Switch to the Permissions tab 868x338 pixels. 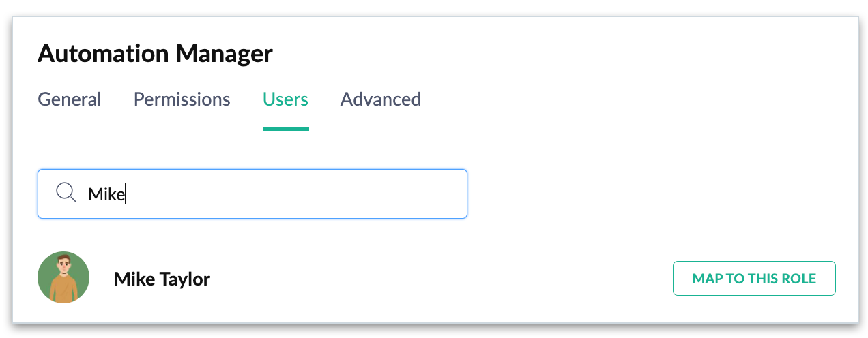(182, 99)
